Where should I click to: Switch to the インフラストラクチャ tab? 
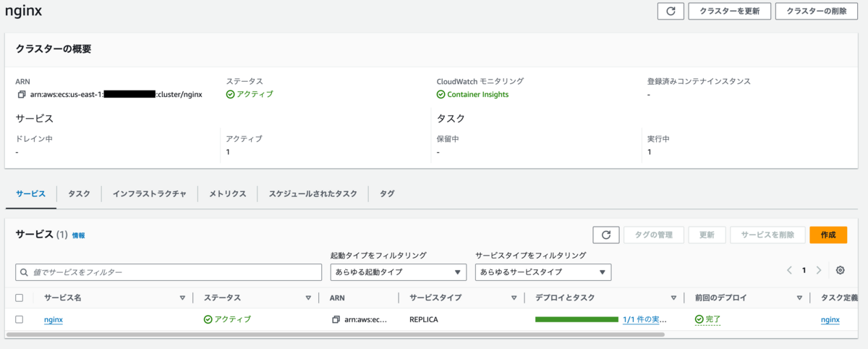[150, 194]
